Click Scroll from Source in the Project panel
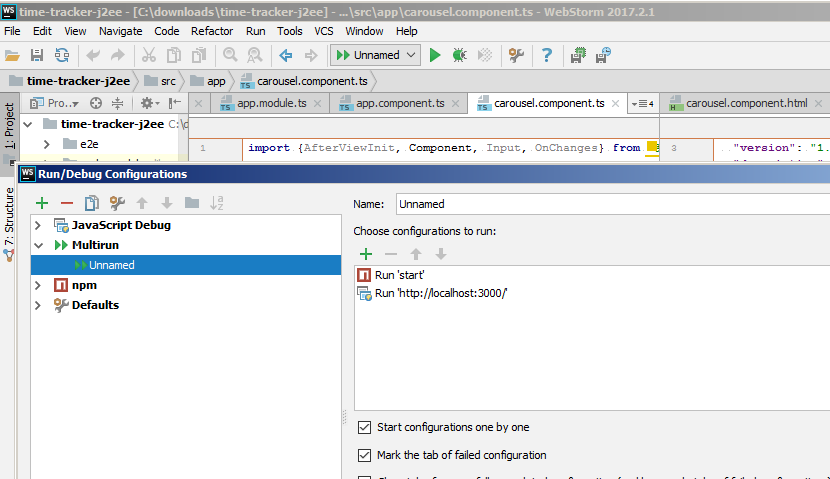The height and width of the screenshot is (479, 830). click(96, 103)
